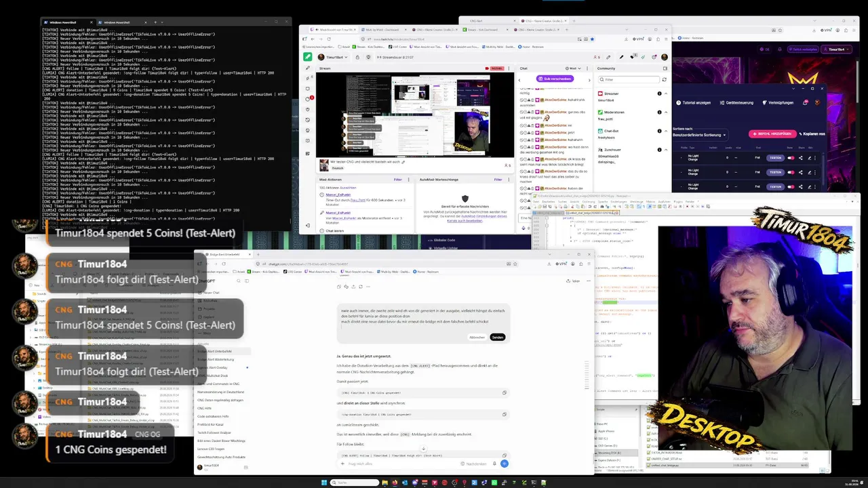Open Twitch Follower Analyse chat in ChatGPT

click(214, 432)
